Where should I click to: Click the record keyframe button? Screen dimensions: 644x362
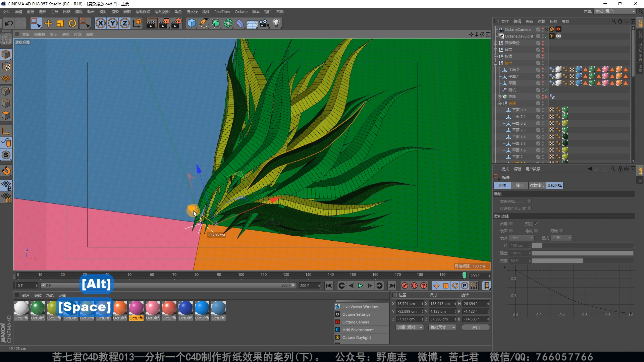(405, 286)
